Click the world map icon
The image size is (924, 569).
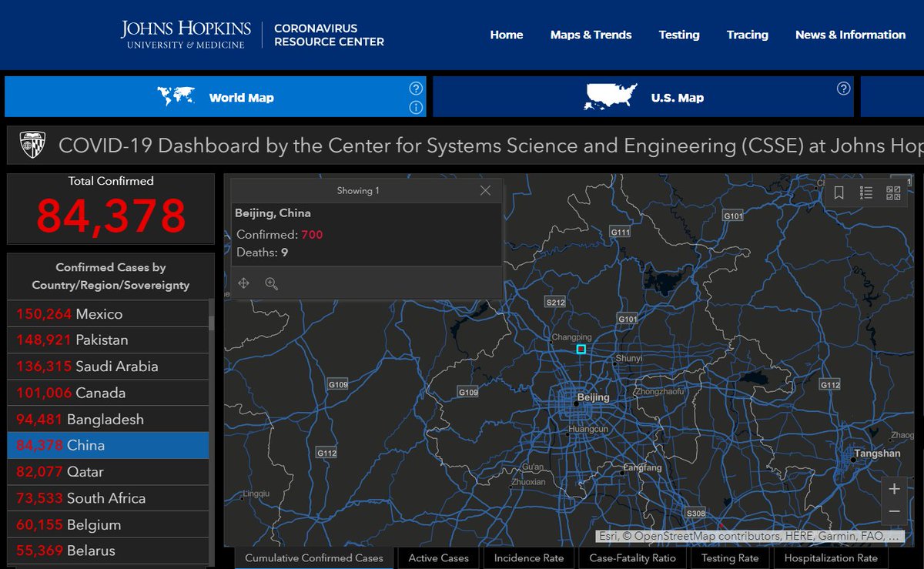coord(176,97)
